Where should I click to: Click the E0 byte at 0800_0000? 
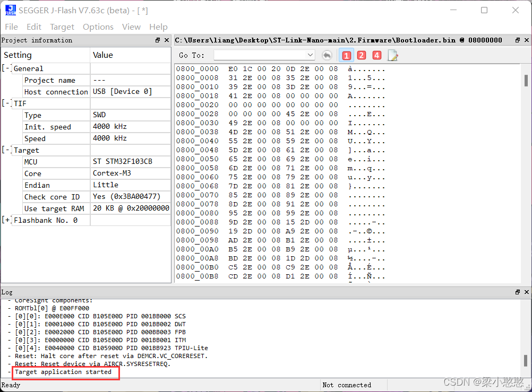[x=233, y=69]
